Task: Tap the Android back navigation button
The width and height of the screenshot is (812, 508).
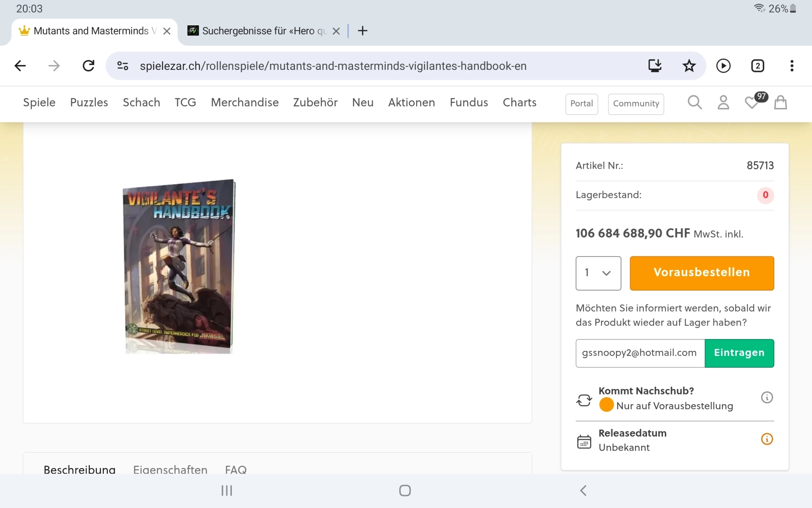Action: 583,491
